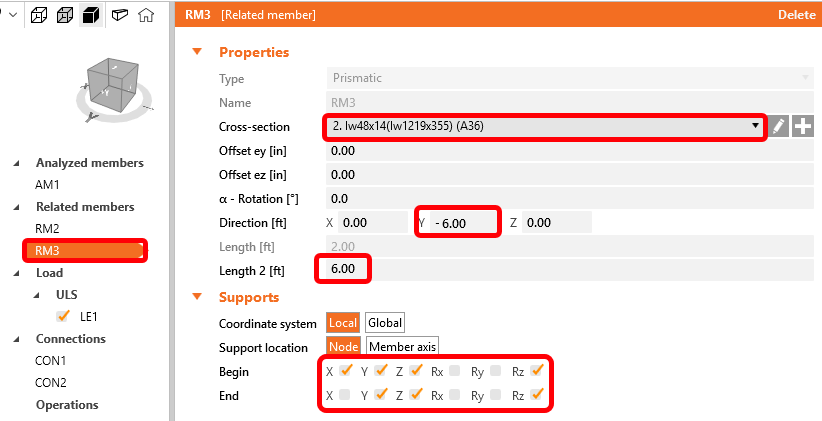The width and height of the screenshot is (822, 421).
Task: Click the Direction Z input field
Action: pyautogui.click(x=557, y=223)
